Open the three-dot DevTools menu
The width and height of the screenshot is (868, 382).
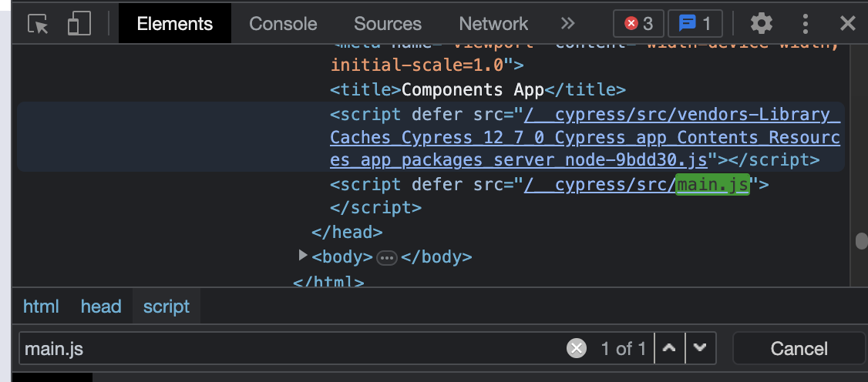click(x=805, y=24)
